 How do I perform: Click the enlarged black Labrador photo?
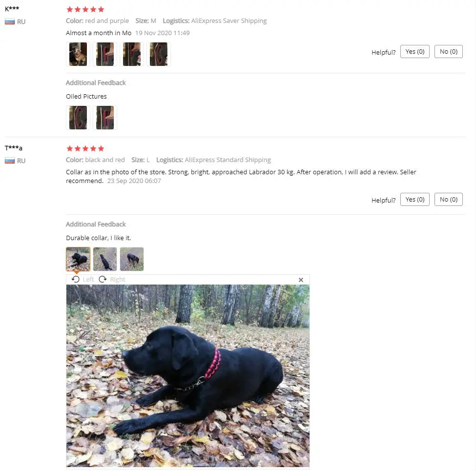(x=188, y=376)
